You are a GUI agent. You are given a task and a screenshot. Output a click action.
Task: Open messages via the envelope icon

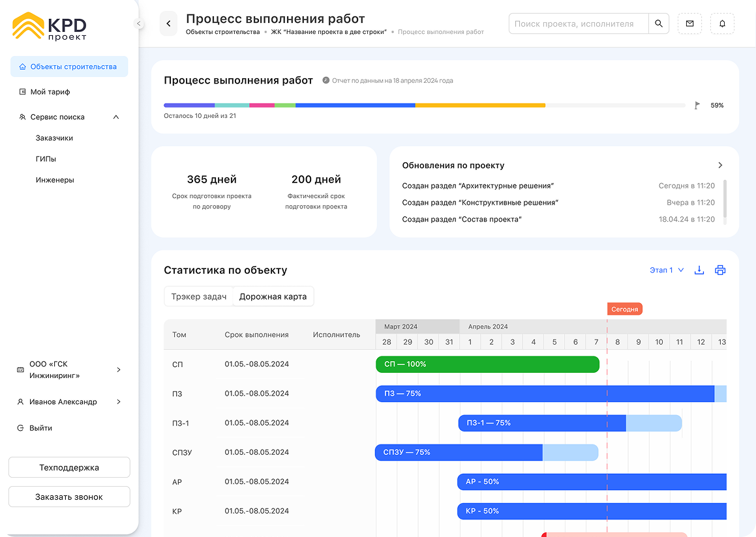[x=689, y=24]
